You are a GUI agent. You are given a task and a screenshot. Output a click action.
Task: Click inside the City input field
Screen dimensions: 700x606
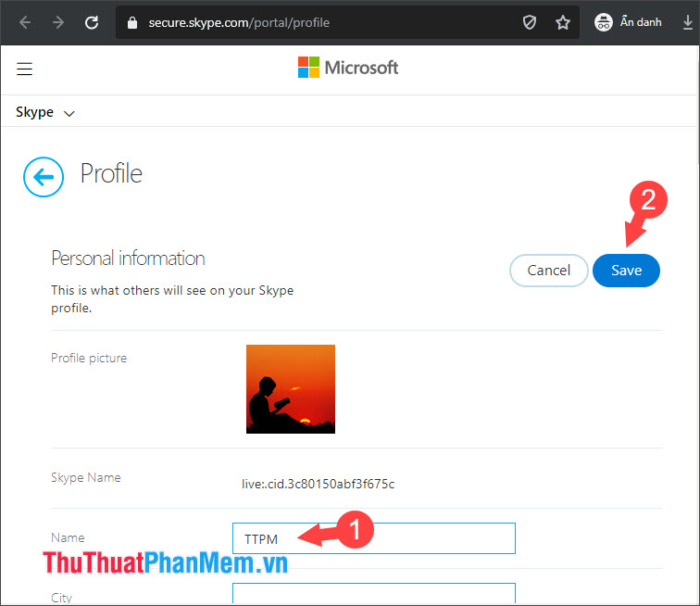[374, 593]
